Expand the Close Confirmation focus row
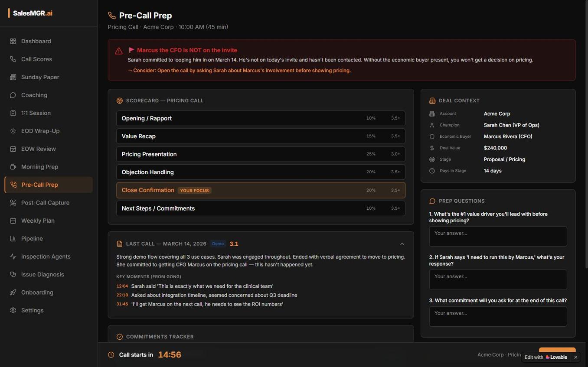 (261, 190)
